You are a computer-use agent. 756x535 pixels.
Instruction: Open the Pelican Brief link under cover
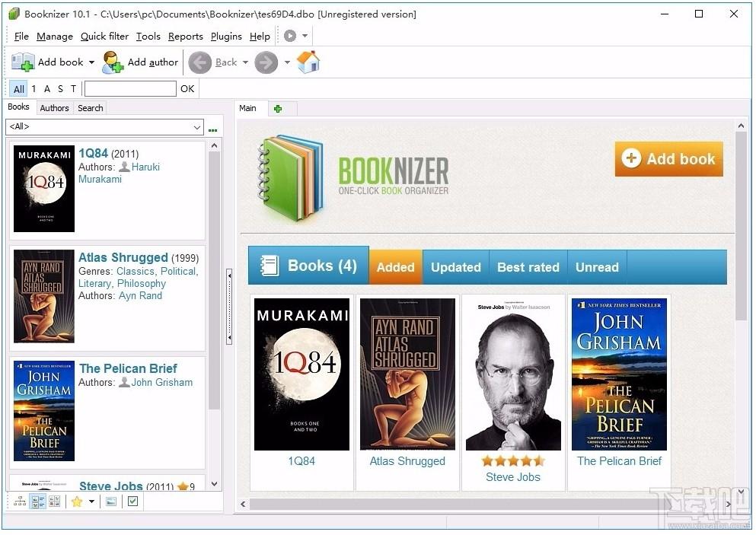click(619, 461)
